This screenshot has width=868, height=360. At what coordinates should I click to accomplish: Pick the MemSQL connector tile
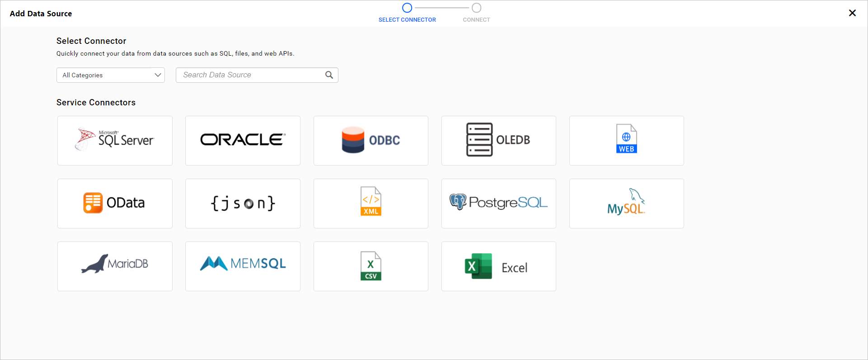click(x=243, y=266)
